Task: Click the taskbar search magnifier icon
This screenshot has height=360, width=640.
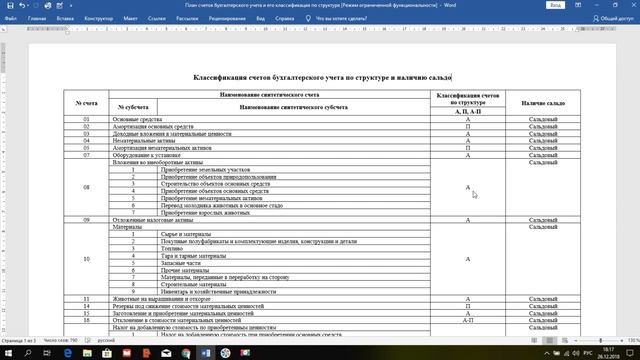Action: (x=28, y=353)
